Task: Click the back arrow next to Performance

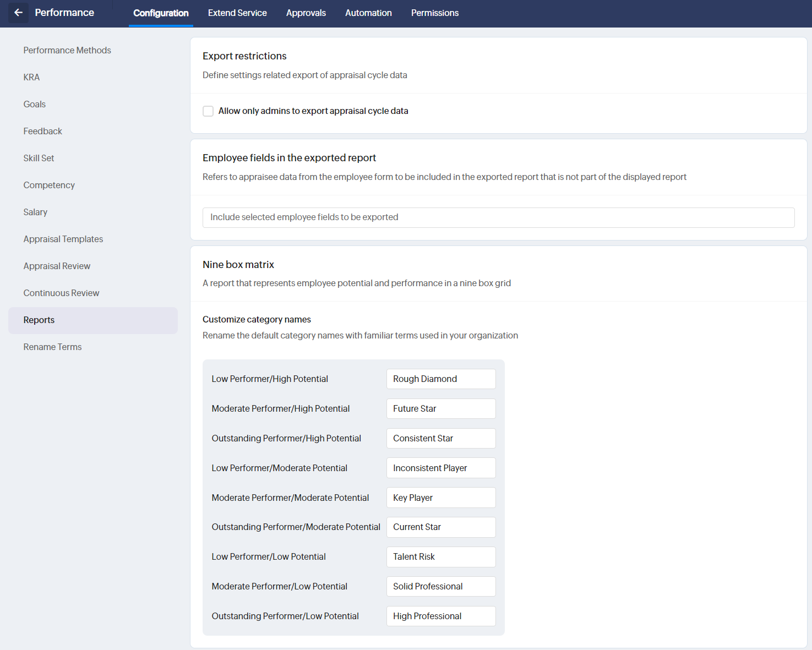Action: coord(18,13)
